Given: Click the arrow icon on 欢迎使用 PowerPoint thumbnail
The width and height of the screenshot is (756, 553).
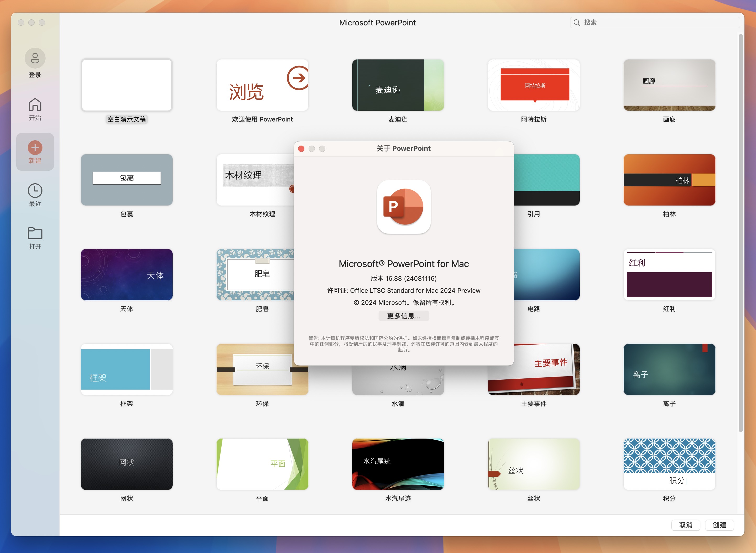Looking at the screenshot, I should pyautogui.click(x=298, y=78).
